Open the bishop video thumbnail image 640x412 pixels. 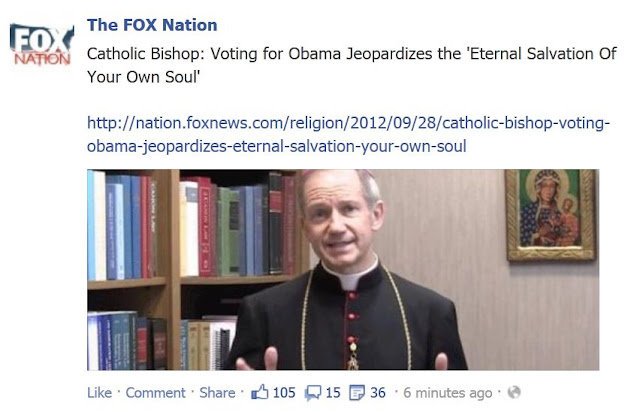coord(343,269)
